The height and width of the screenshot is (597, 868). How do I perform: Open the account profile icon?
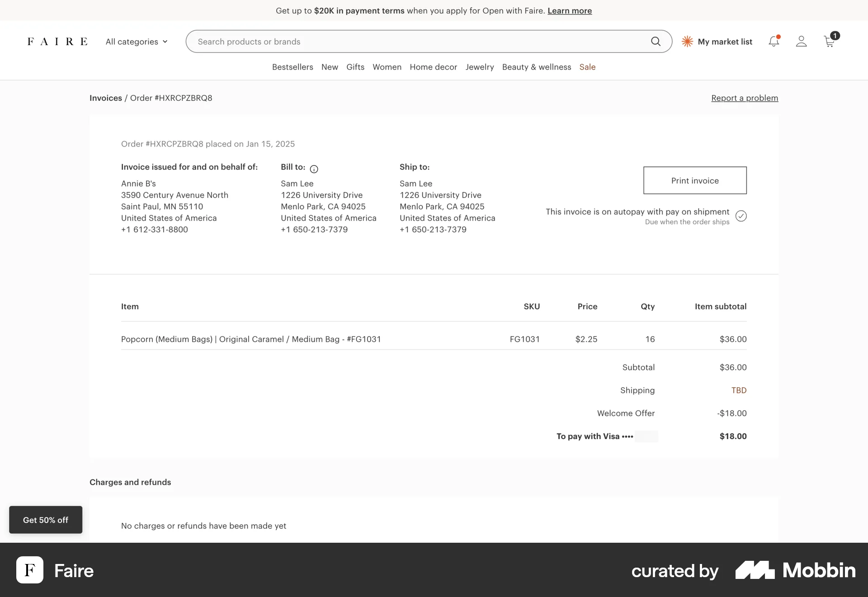pos(801,41)
